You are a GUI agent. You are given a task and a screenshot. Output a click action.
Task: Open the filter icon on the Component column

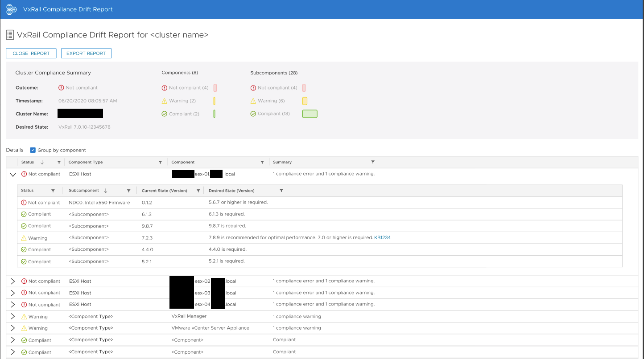pos(262,162)
